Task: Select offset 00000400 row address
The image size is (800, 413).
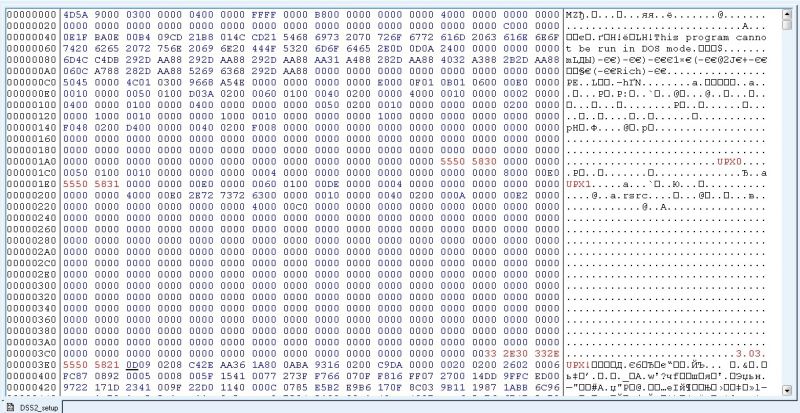Action: [x=32, y=376]
